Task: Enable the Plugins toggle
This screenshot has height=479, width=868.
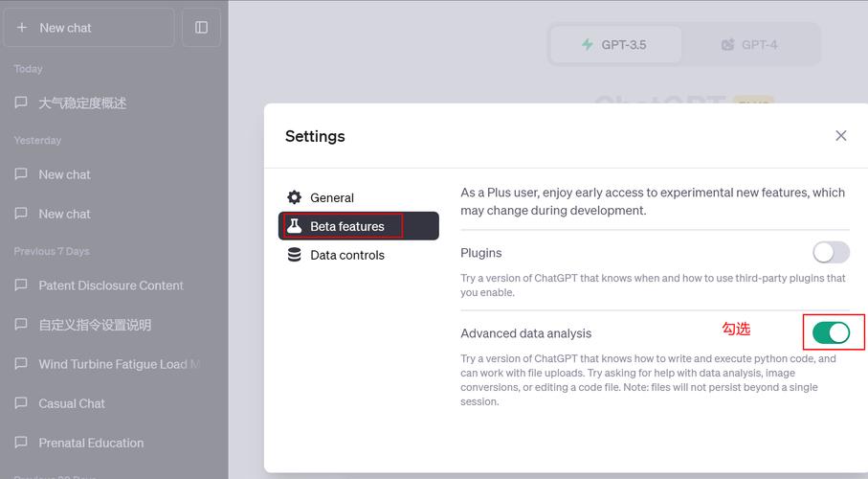Action: pos(831,253)
